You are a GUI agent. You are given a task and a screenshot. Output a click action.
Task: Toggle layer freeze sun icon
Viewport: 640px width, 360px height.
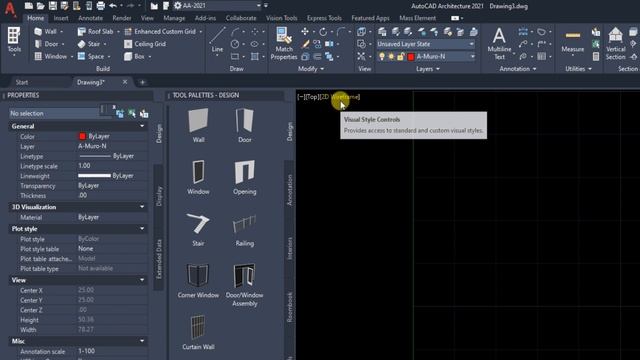coord(391,56)
